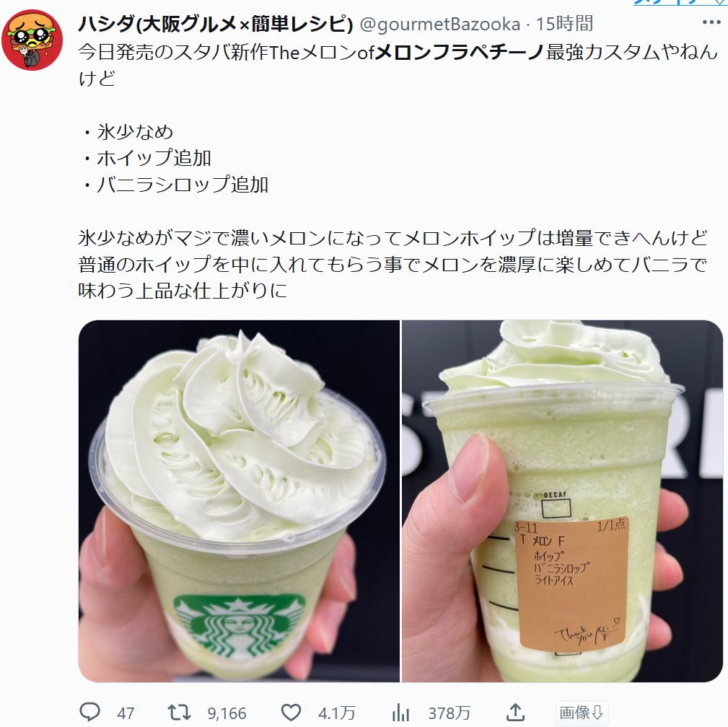
Task: Open the tweet via the 15時間 timestamp
Action: coord(564,24)
